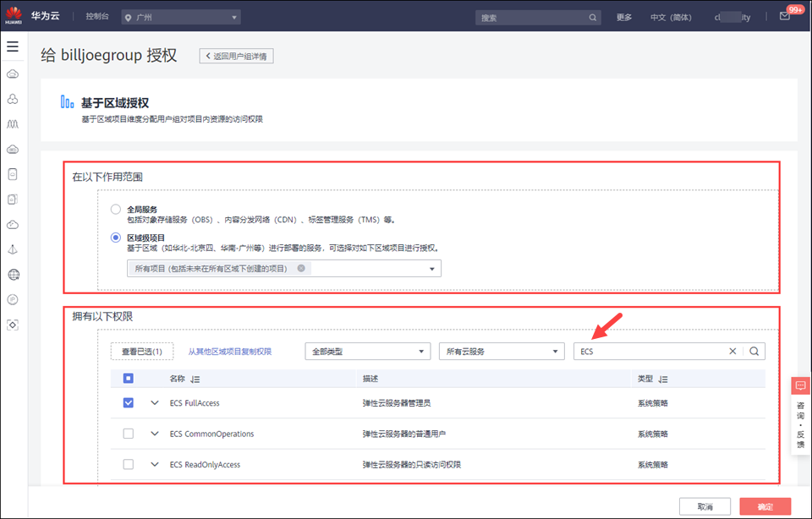
Task: Select the 全局服务 radio button
Action: 116,209
